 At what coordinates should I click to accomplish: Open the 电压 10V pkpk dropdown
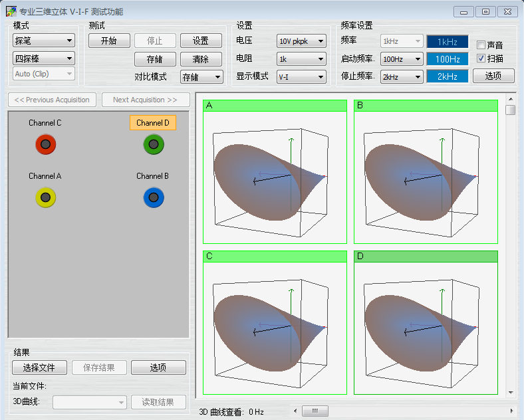pos(301,41)
